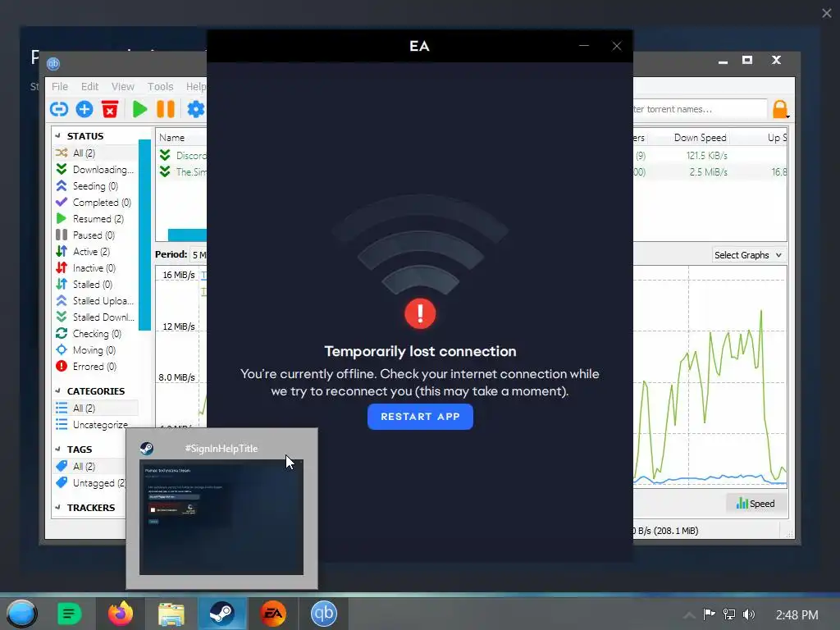Click the orange lock icon in qBittorrent

(x=780, y=109)
